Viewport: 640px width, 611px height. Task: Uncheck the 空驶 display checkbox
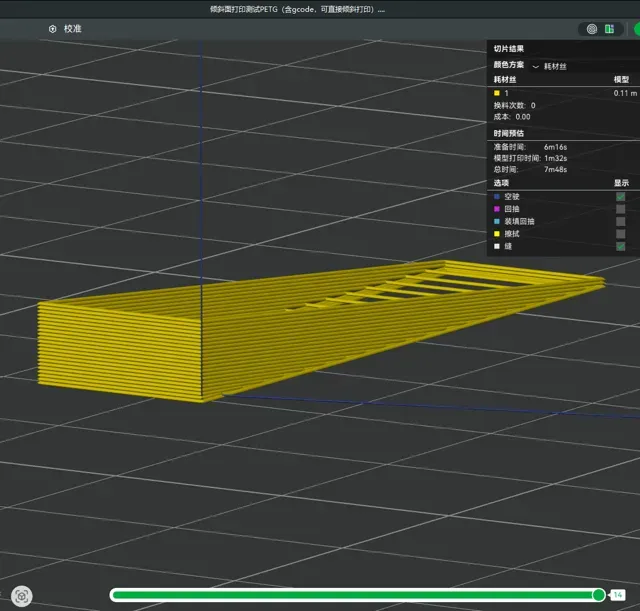point(620,197)
